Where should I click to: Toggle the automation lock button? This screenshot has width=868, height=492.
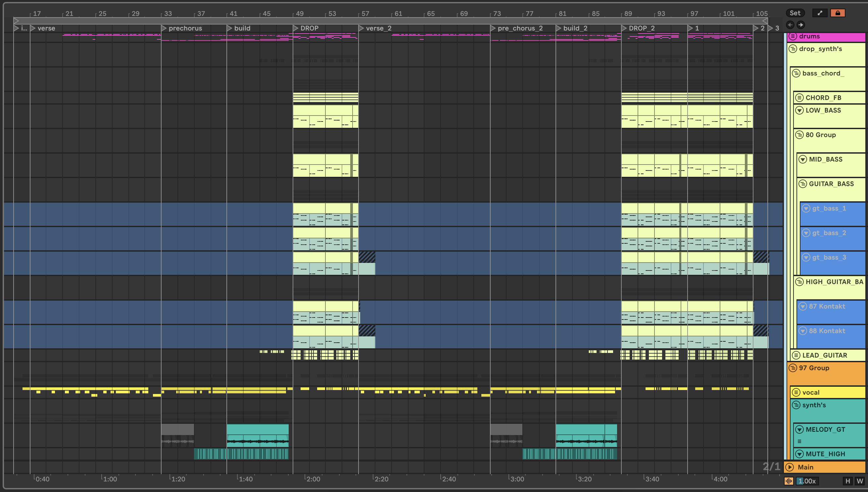pos(838,13)
